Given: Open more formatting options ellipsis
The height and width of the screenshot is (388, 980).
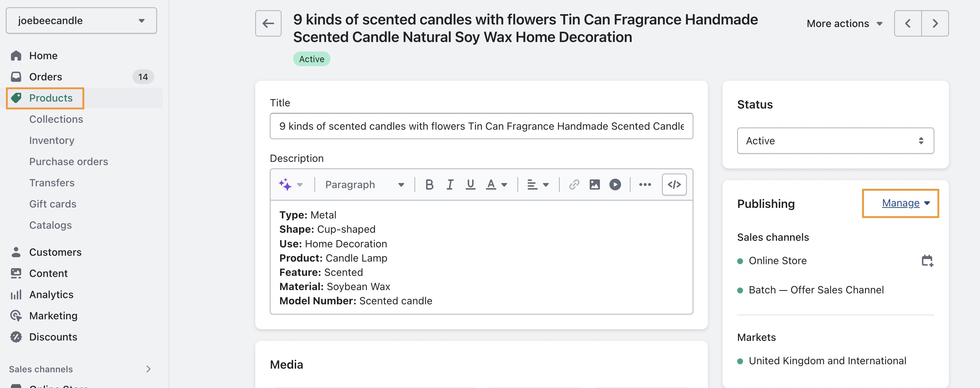Looking at the screenshot, I should tap(645, 185).
